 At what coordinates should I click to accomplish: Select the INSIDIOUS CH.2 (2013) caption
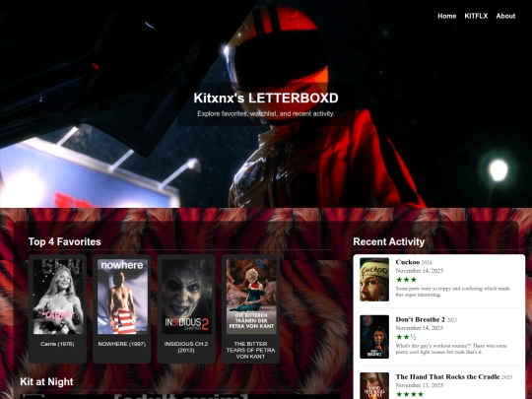click(x=186, y=347)
